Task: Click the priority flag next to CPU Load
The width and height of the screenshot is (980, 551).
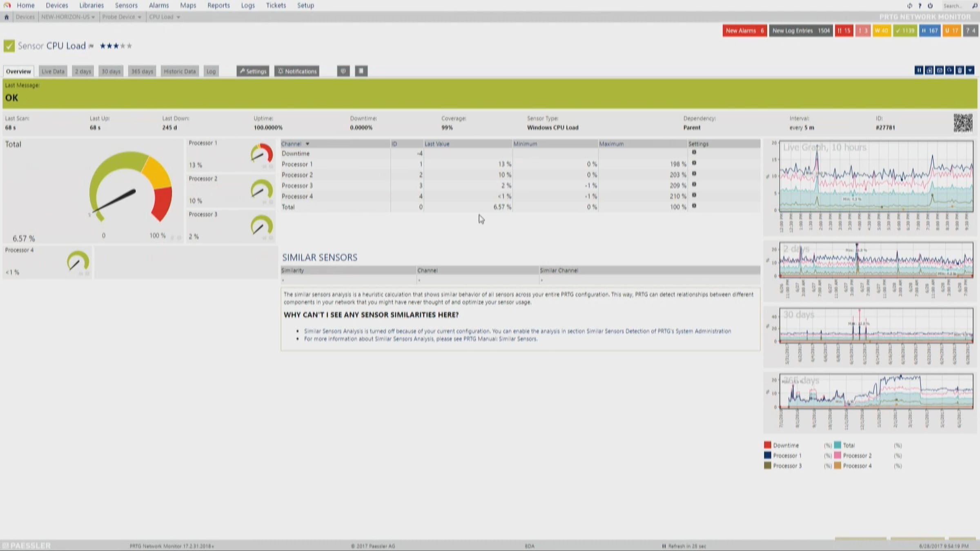Action: coord(91,46)
